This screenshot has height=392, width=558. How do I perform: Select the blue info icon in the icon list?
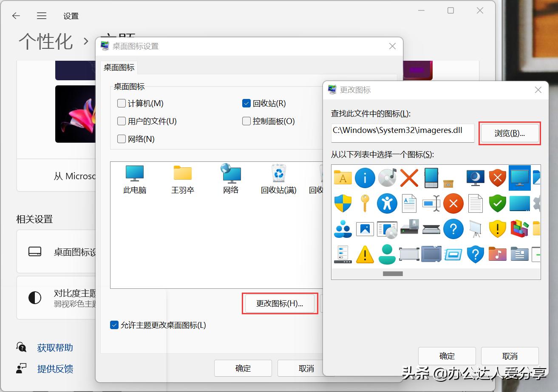pos(365,178)
